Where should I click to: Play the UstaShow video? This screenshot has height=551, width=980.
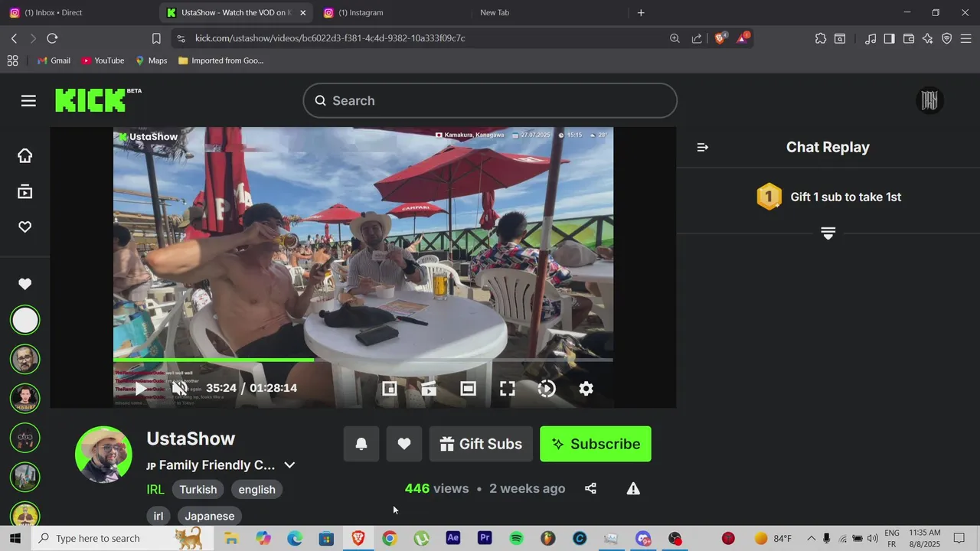(x=142, y=389)
